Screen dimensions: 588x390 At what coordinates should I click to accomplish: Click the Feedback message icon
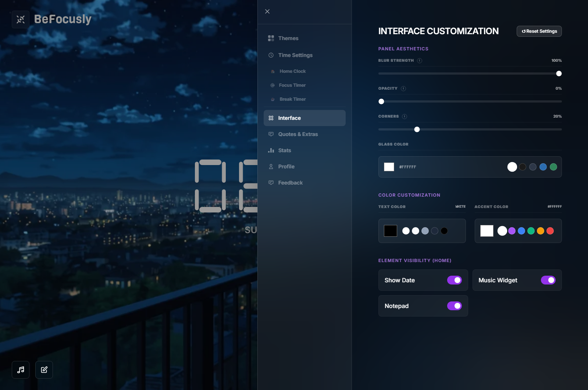pyautogui.click(x=271, y=183)
